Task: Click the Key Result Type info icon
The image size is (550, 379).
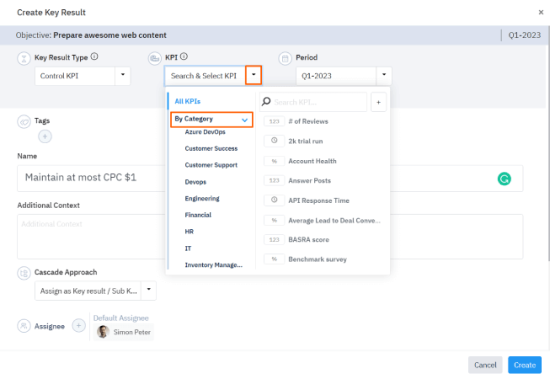Action: (94, 56)
